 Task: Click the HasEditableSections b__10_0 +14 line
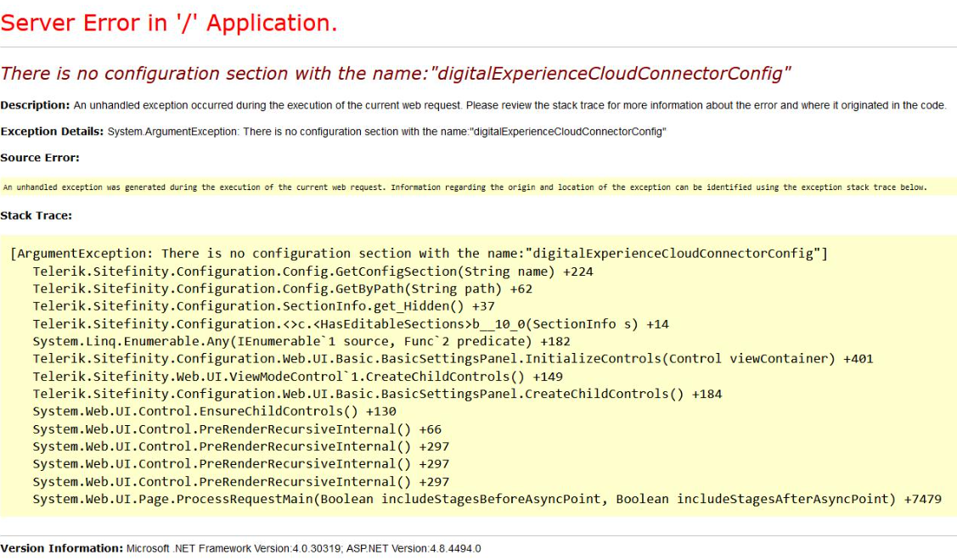click(x=351, y=324)
